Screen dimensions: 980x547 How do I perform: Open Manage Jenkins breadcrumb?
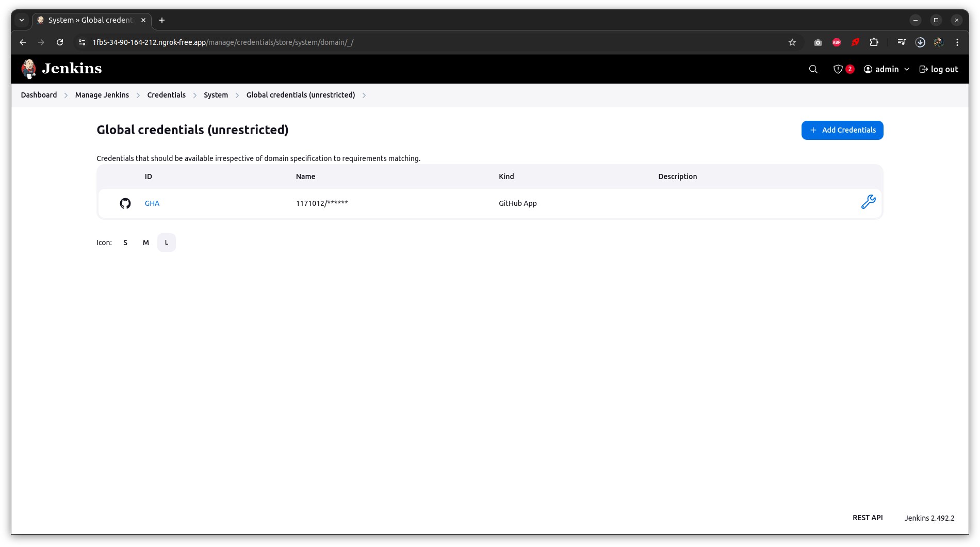pos(102,95)
